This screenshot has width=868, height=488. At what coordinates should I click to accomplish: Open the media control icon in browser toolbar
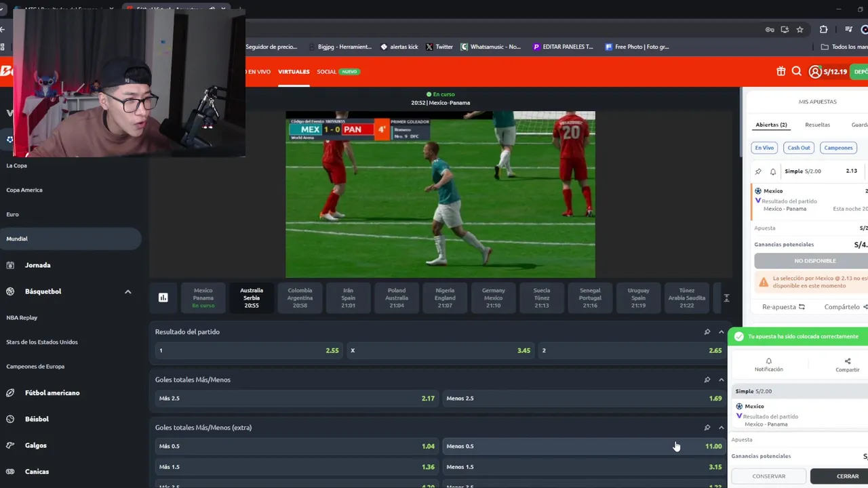click(x=849, y=29)
